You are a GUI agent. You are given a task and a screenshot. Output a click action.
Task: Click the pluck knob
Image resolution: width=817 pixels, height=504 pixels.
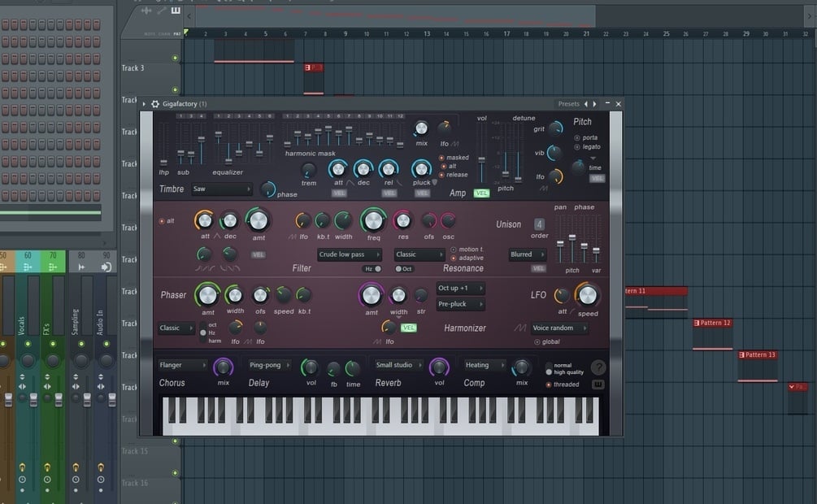421,169
